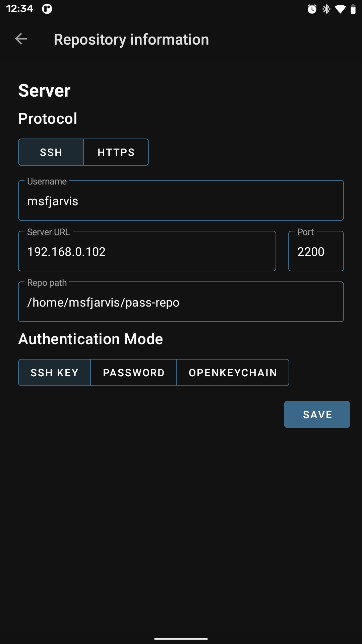Tap the back arrow icon
Screen dimensions: 362x644
click(x=21, y=39)
